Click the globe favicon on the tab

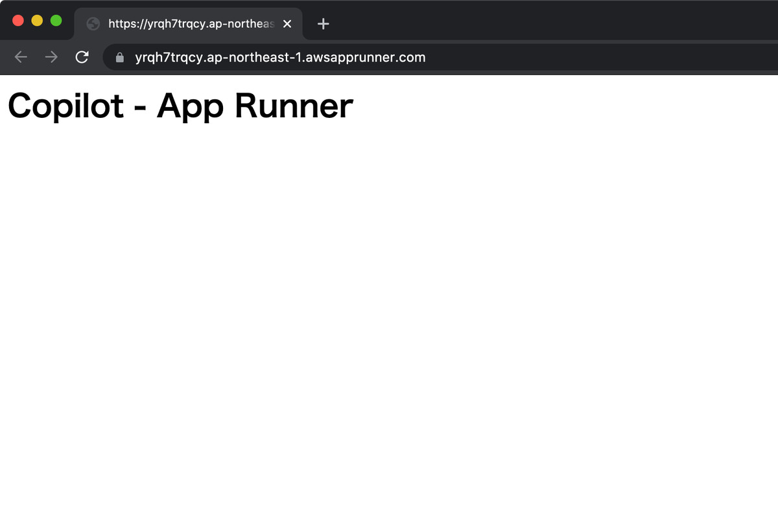93,24
